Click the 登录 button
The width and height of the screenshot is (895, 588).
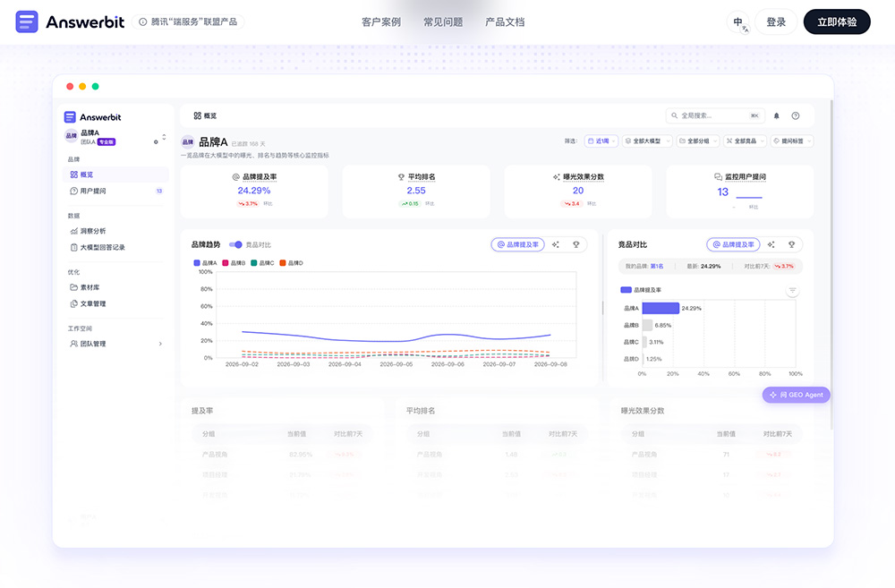tap(776, 21)
